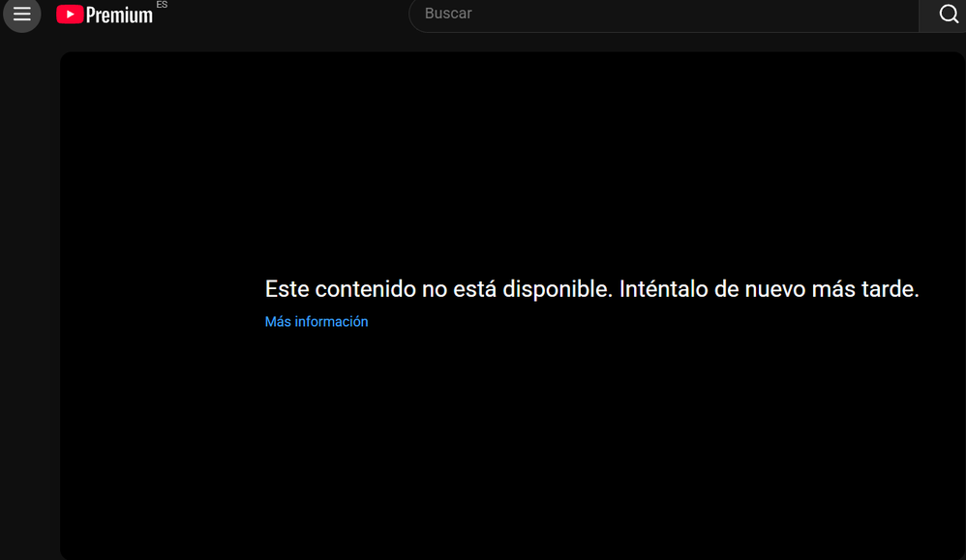Click dark page margin left of player
The image size is (966, 560).
(29, 290)
